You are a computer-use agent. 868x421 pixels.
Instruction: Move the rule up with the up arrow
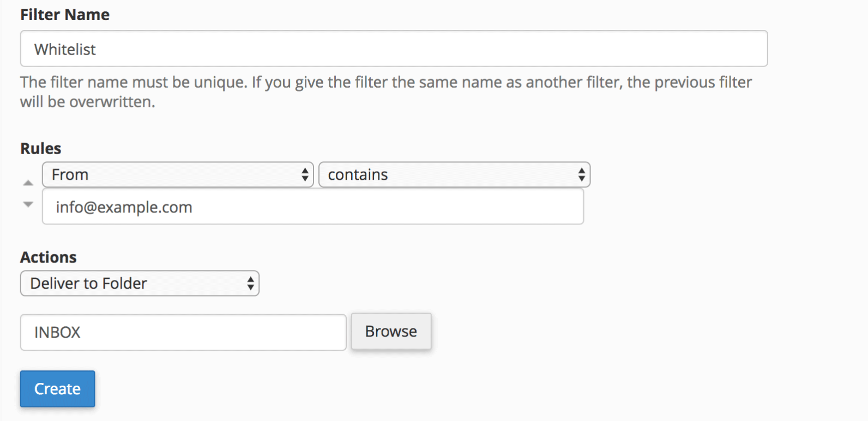point(28,183)
